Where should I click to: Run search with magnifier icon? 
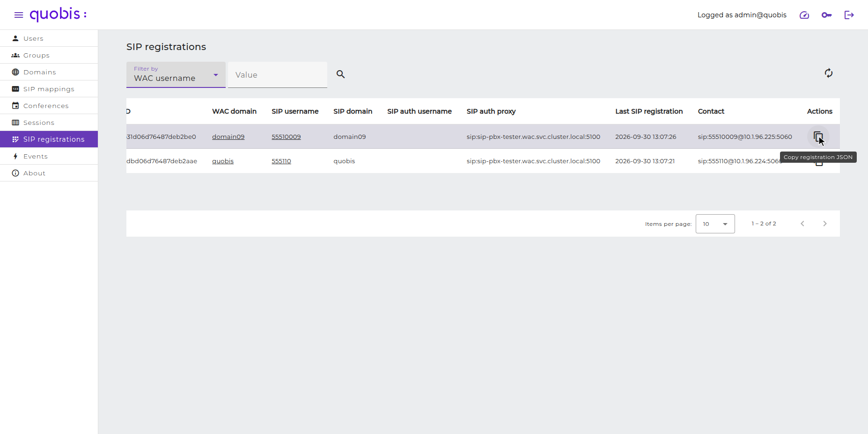pyautogui.click(x=340, y=74)
